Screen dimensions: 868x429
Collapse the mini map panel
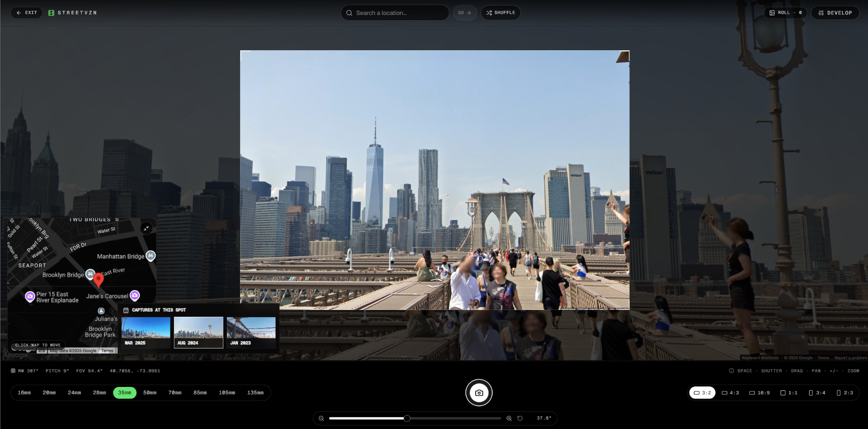(x=146, y=229)
